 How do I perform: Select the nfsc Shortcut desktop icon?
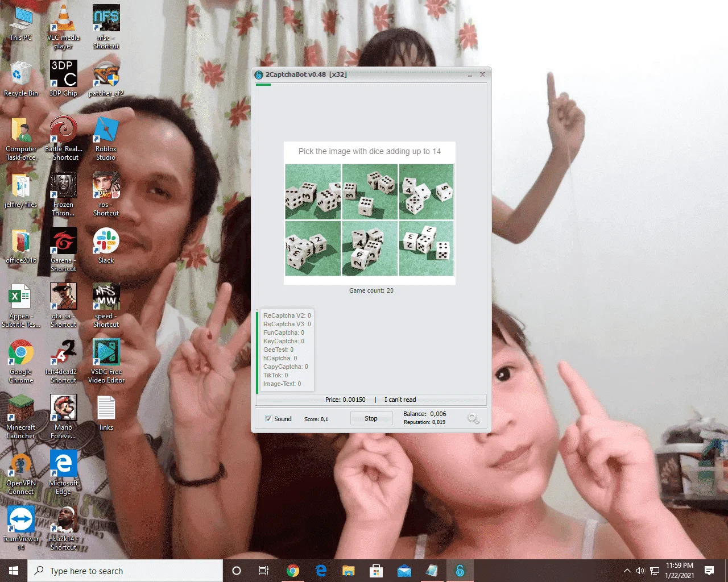tap(106, 26)
